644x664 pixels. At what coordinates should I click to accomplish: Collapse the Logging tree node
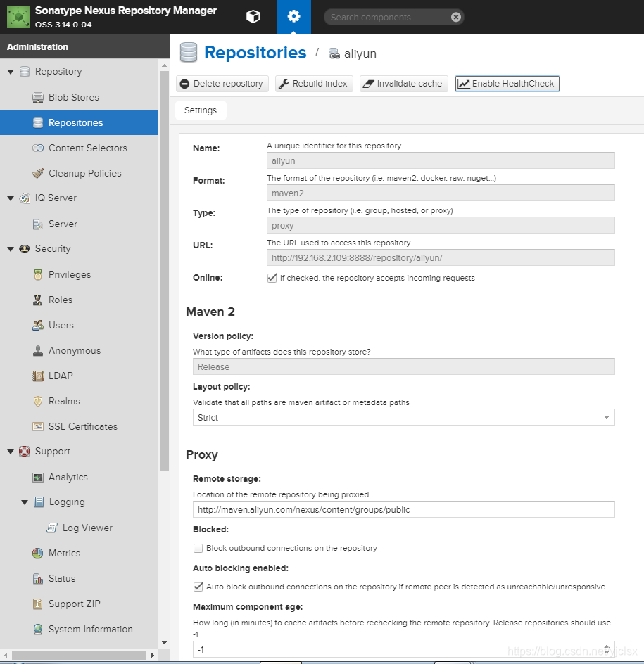coord(25,502)
